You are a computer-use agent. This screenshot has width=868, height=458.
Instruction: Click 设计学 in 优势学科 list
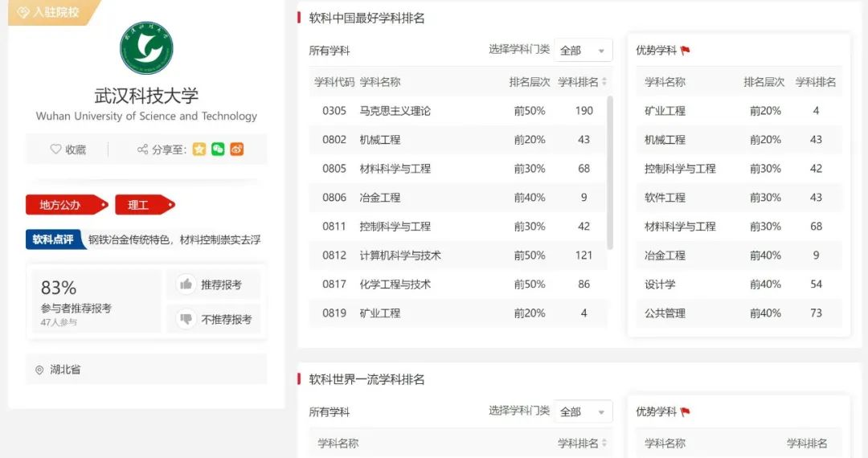click(x=660, y=284)
